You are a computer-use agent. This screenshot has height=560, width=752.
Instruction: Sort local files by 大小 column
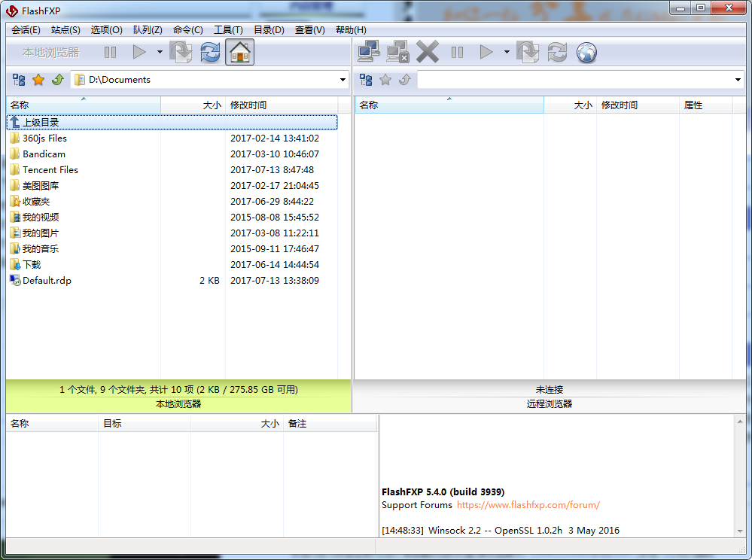(x=193, y=105)
